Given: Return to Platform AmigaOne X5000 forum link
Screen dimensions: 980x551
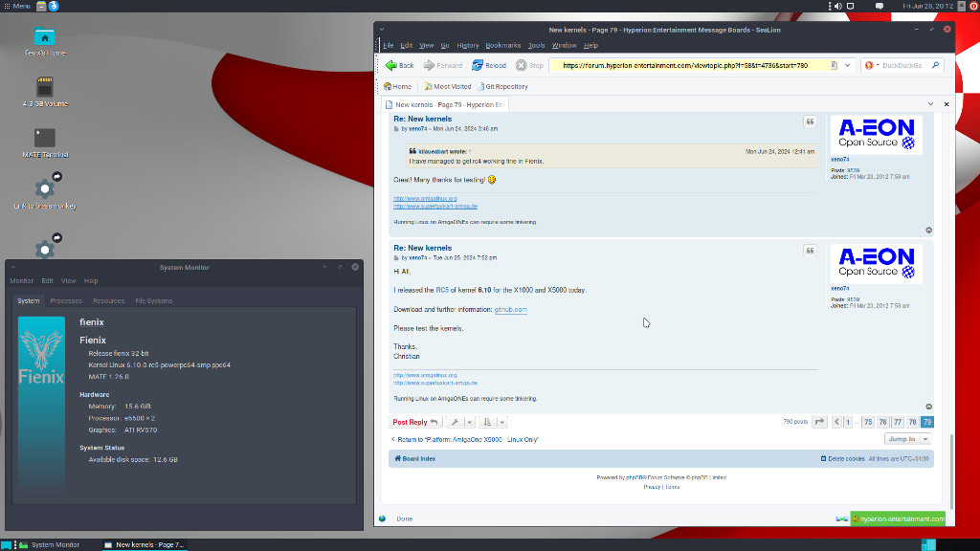Looking at the screenshot, I should (x=464, y=440).
